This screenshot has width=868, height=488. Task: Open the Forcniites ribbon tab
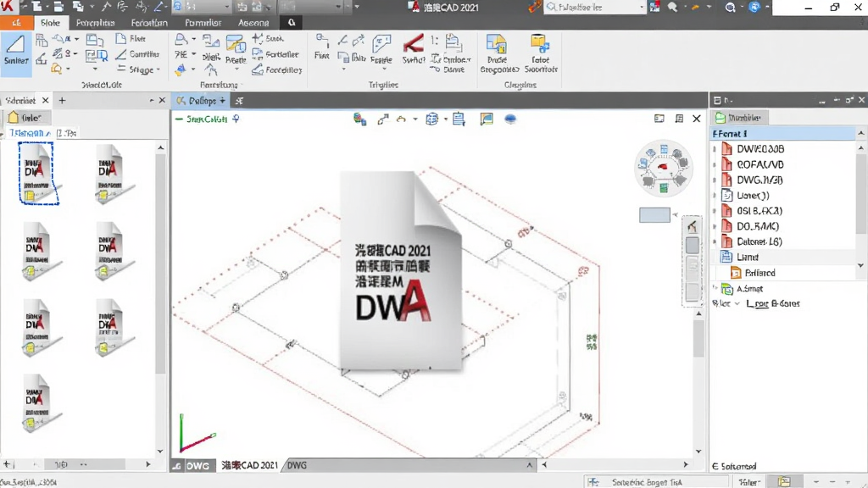(95, 23)
